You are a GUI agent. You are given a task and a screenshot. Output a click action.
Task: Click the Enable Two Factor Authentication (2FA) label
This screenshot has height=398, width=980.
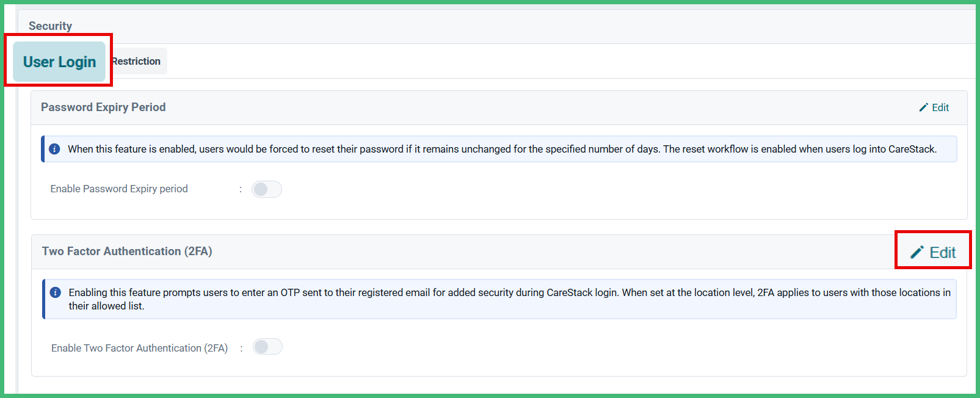(139, 347)
